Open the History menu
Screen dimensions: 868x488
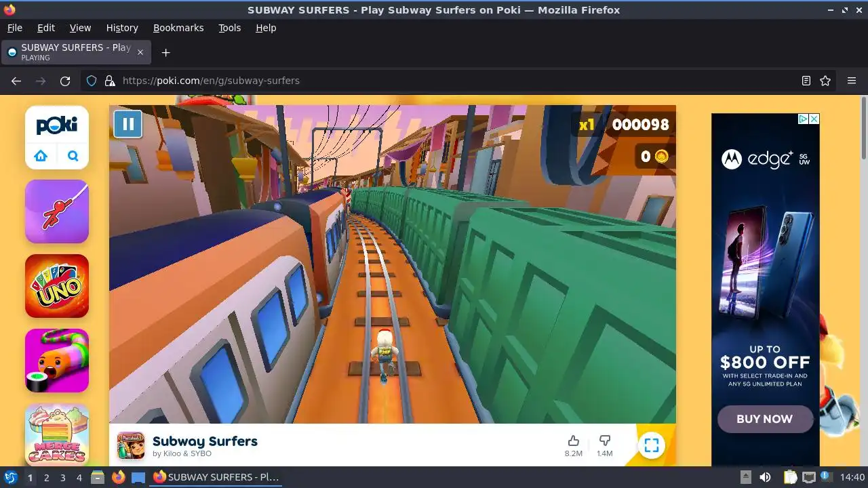pos(122,28)
